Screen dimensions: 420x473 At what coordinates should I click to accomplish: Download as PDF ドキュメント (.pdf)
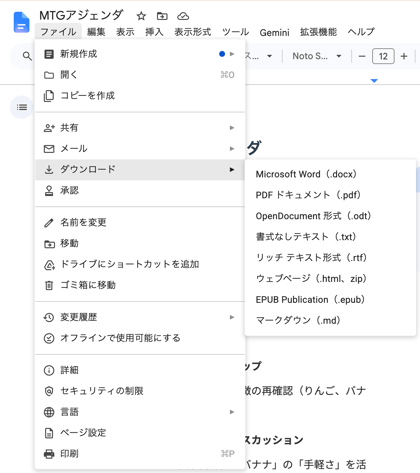tap(330, 195)
